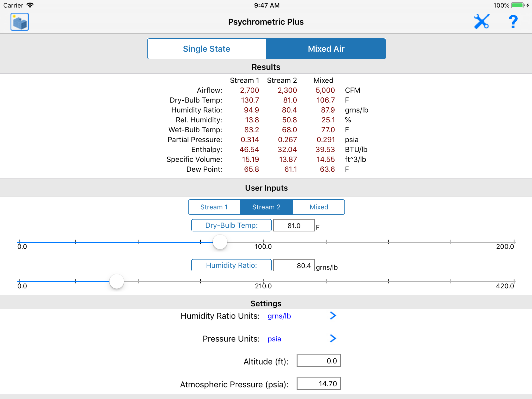Open the grns/lb unit selection
532x399 pixels.
pos(279,316)
